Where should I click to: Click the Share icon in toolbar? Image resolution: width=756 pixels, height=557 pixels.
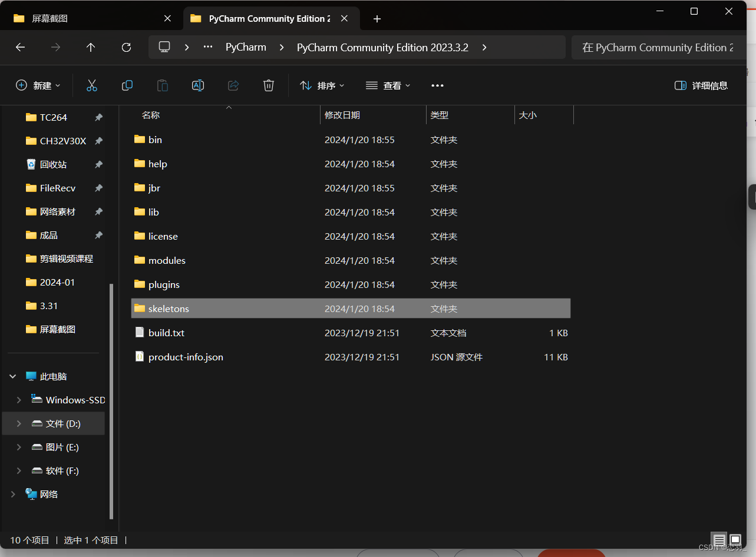click(x=233, y=85)
